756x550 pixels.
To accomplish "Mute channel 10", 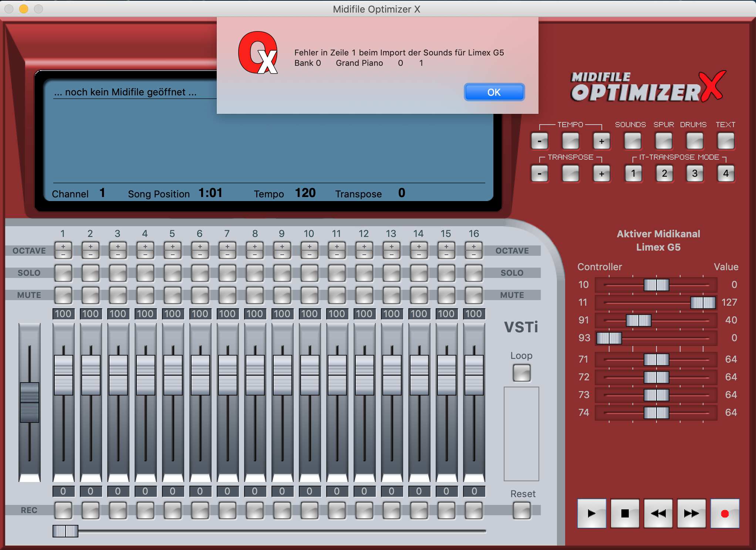I will [x=309, y=295].
